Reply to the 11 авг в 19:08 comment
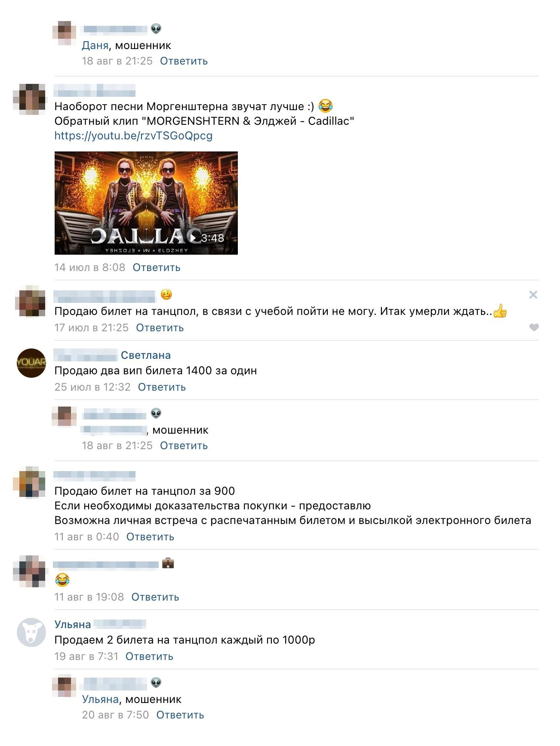Screen dimensions: 560x746 pos(155,597)
